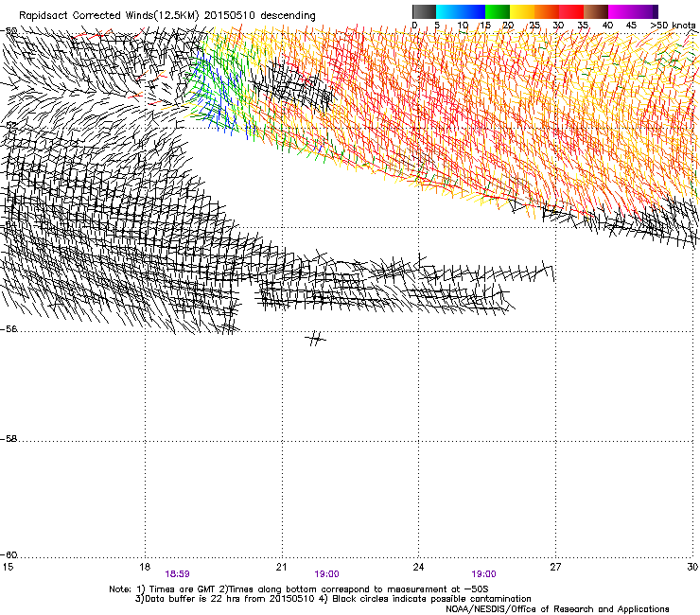The image size is (700, 615).
Task: Click the blue 10-15 knots color segment
Action: (x=473, y=11)
